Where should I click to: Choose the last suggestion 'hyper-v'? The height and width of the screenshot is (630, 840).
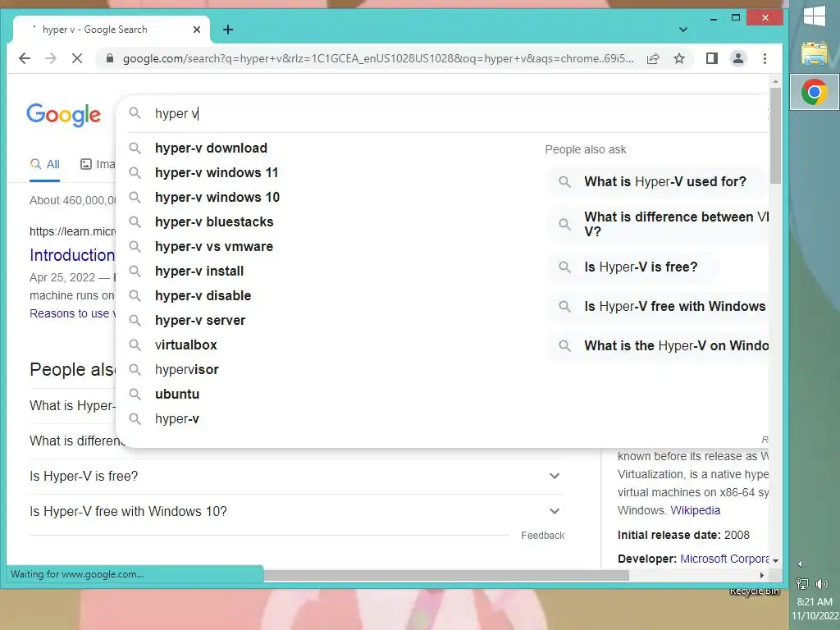[x=177, y=419]
